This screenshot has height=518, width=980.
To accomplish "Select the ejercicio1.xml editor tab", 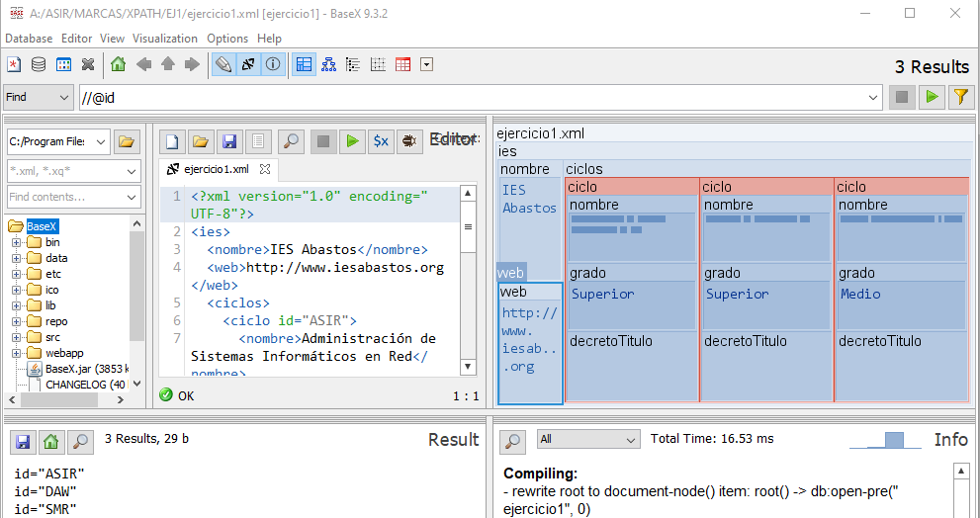I will (x=216, y=169).
